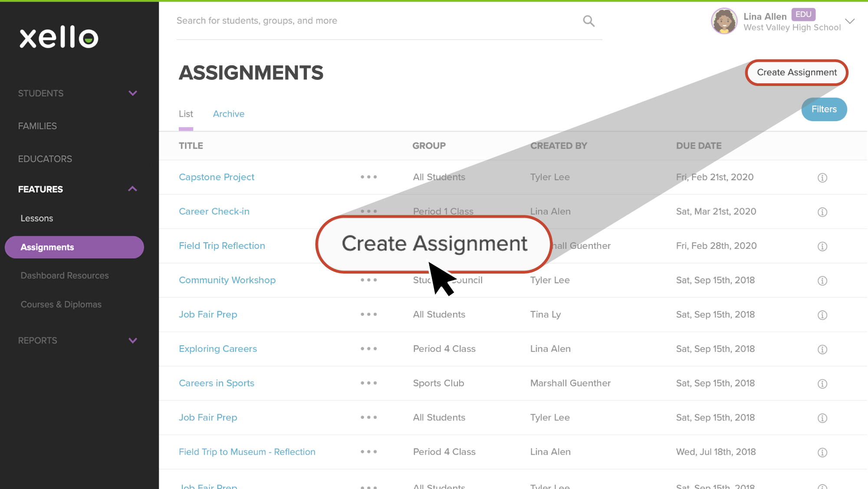This screenshot has width=868, height=489.
Task: Click the three-dot menu for Careers in Sports
Action: tap(368, 382)
